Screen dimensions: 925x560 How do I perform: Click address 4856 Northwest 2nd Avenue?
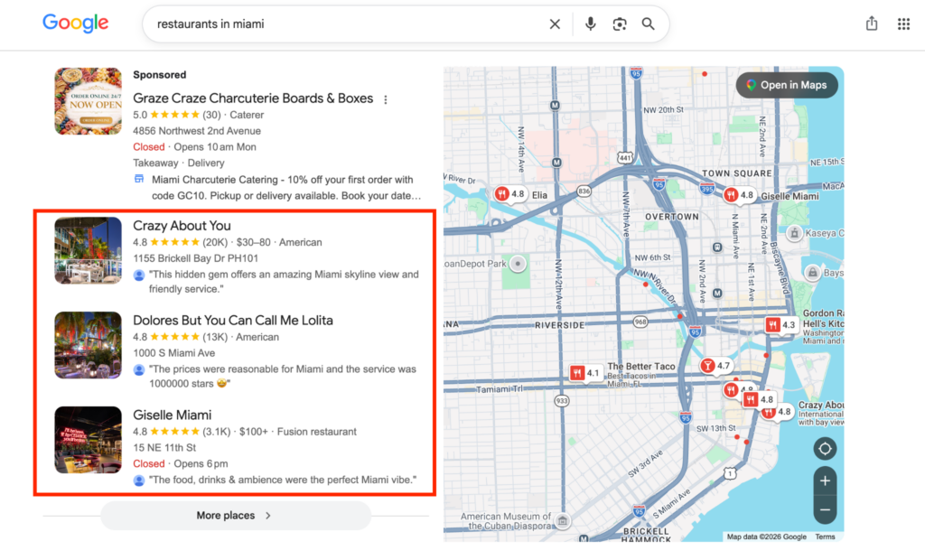196,130
